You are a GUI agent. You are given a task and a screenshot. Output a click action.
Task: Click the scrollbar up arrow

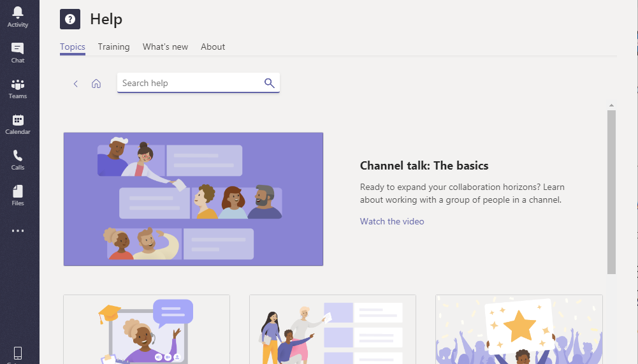coord(611,105)
